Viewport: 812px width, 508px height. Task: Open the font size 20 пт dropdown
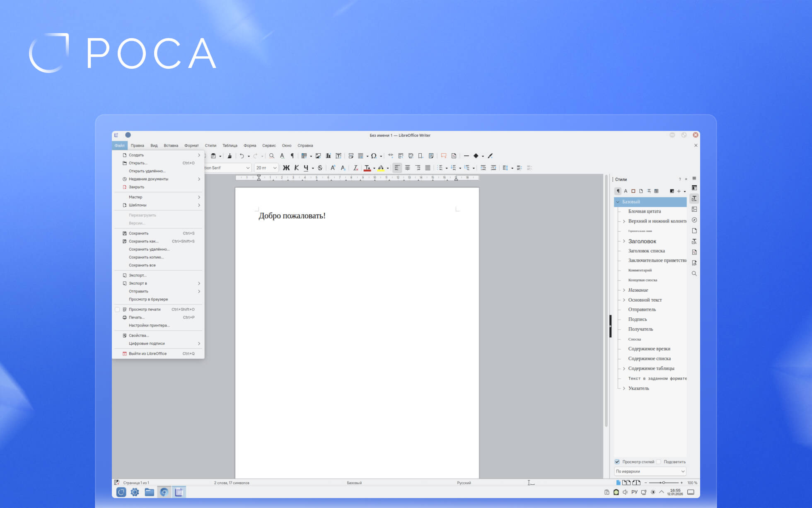click(x=275, y=168)
